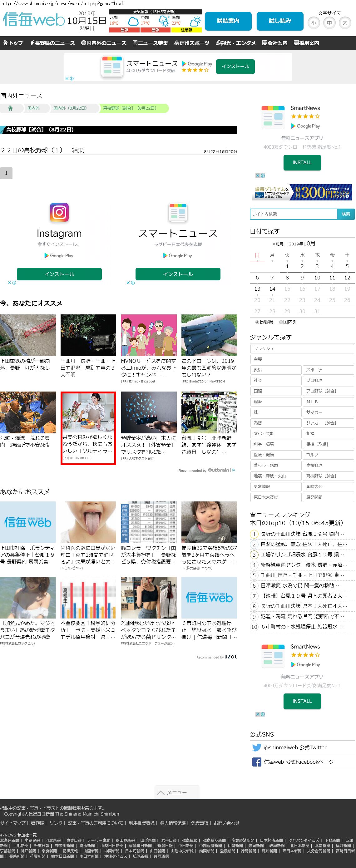Viewport: 356px width, 868px height.
Task: Open the 気象情報 genre link
Action: [x=276, y=486]
